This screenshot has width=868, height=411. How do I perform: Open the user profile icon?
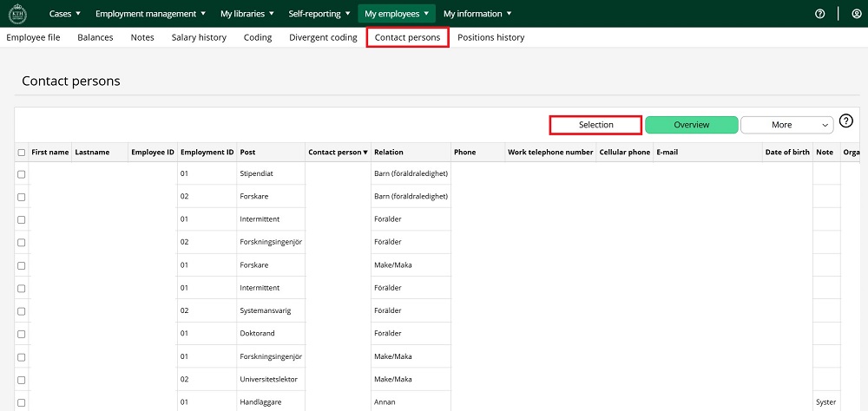click(x=857, y=14)
